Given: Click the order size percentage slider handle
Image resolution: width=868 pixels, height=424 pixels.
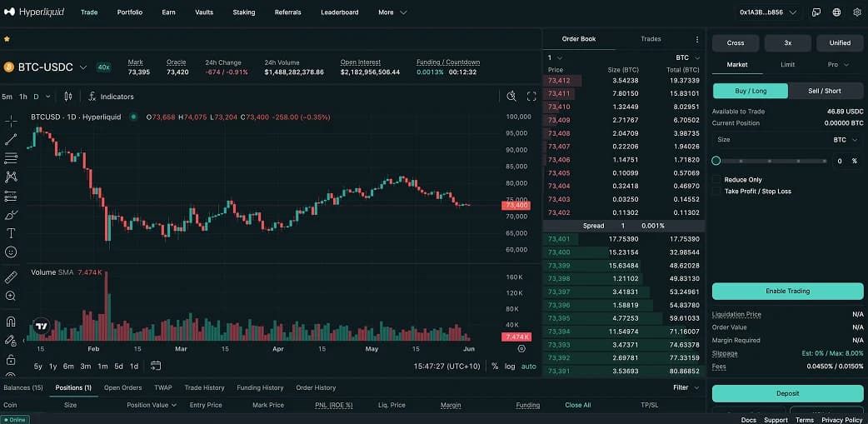Looking at the screenshot, I should click(716, 161).
